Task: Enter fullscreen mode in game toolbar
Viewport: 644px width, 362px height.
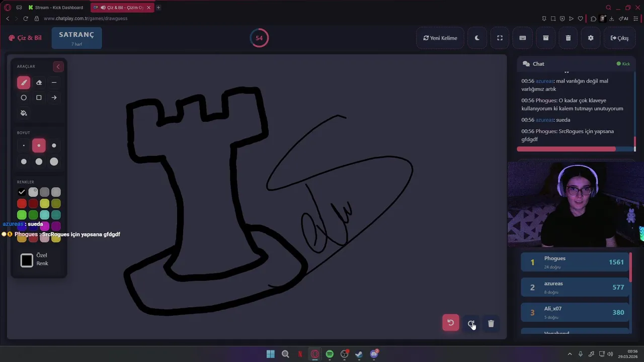Action: tap(500, 38)
